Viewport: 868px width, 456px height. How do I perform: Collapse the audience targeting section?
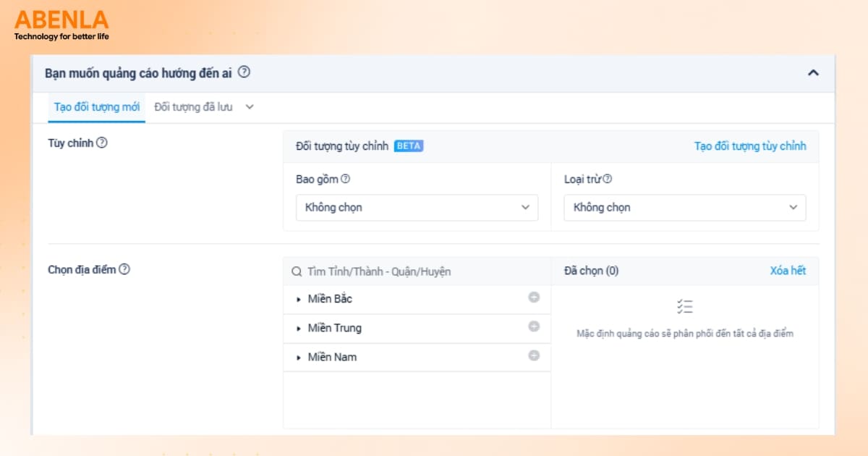coord(813,73)
